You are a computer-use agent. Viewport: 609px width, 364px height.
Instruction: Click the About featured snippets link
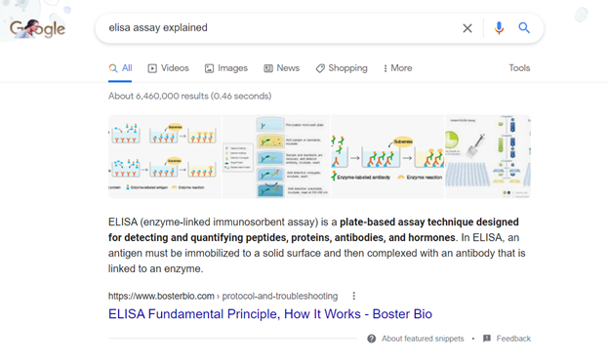click(423, 339)
